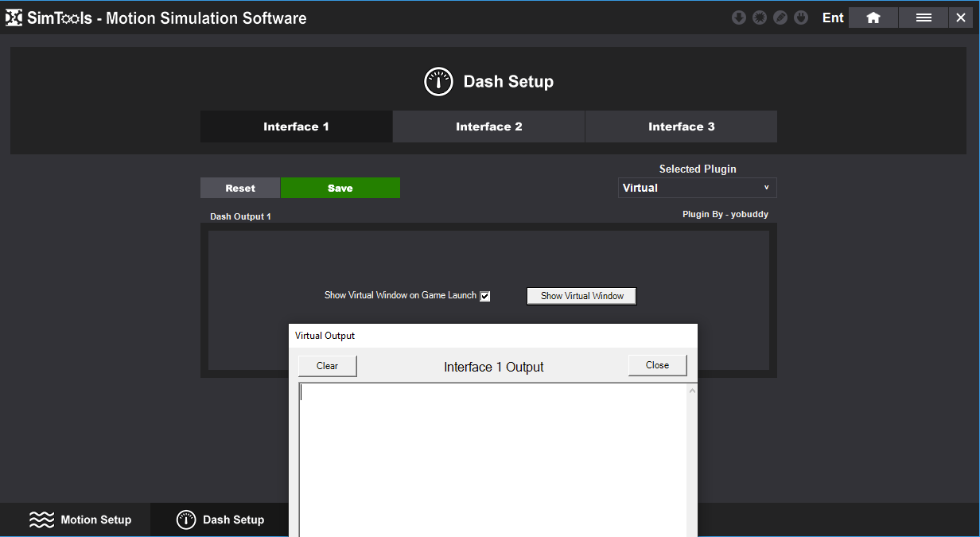Click the Reset button
This screenshot has height=537, width=980.
coord(240,188)
